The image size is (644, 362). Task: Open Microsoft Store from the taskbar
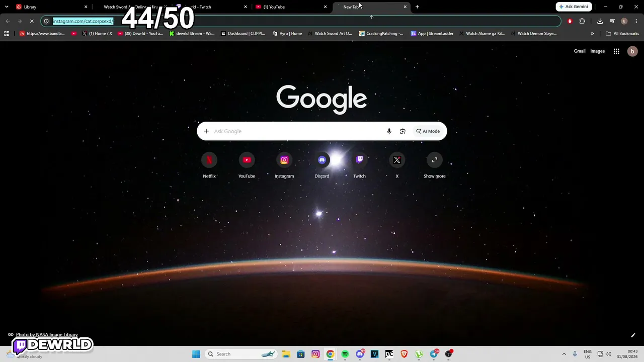[300, 354]
